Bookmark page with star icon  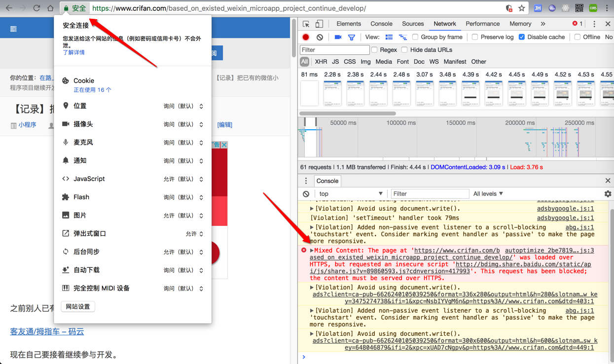click(522, 8)
